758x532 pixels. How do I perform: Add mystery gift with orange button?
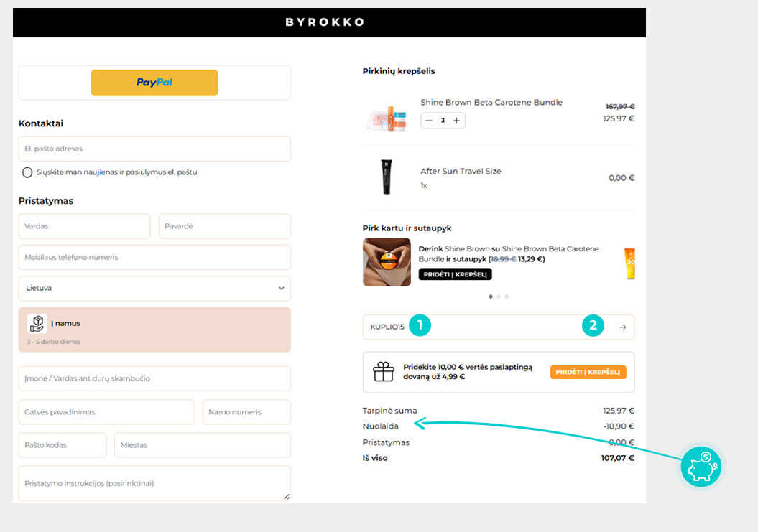[588, 372]
